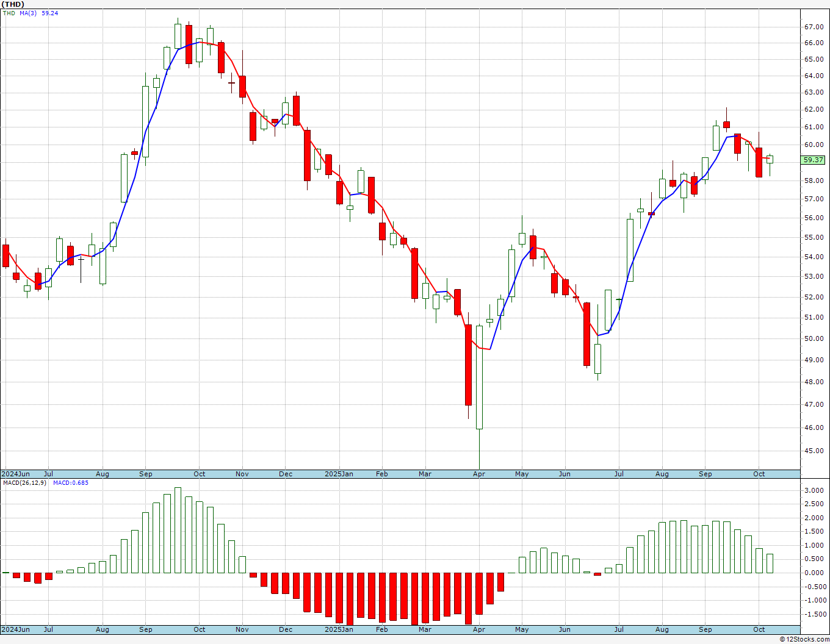The height and width of the screenshot is (644, 830).
Task: Select the 46.00 price axis label
Action: pos(814,428)
